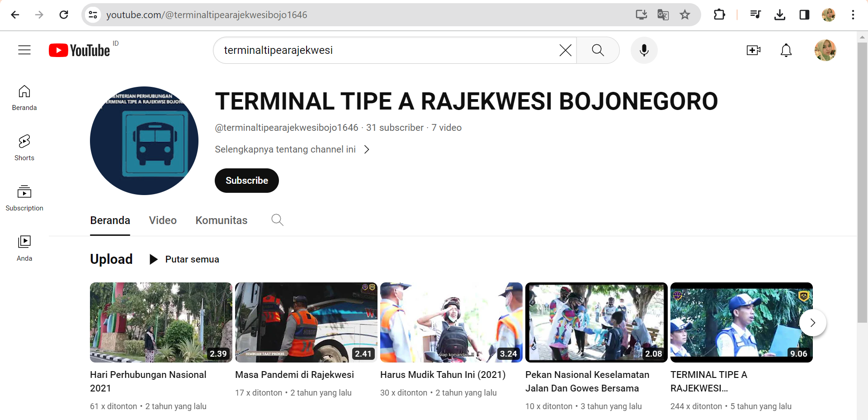Open the 'Harus Mudik Tahun Ini' video thumbnail
This screenshot has height=420, width=868.
point(451,322)
